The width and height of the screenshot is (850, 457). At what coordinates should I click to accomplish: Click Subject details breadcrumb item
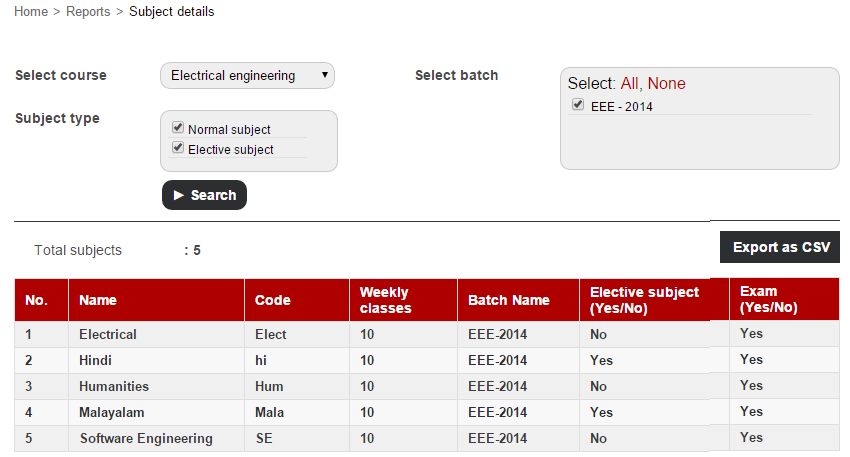tap(171, 11)
